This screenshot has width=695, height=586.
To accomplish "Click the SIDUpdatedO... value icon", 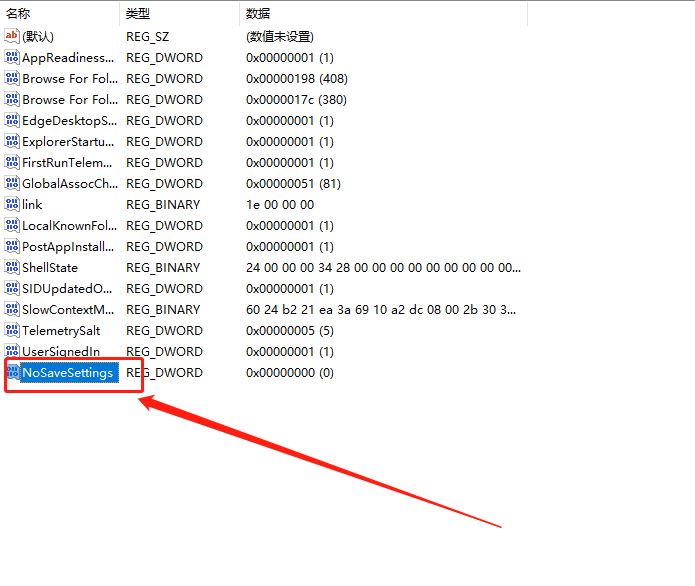I will coord(12,288).
